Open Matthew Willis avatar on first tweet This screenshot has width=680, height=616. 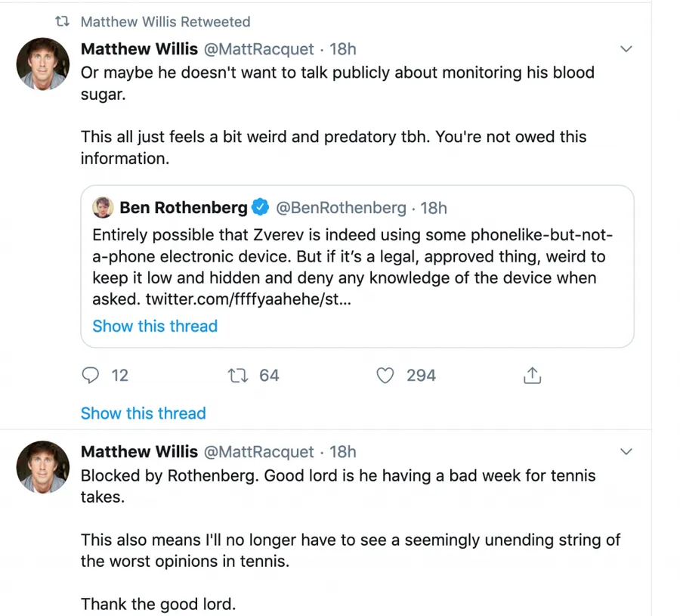point(43,64)
